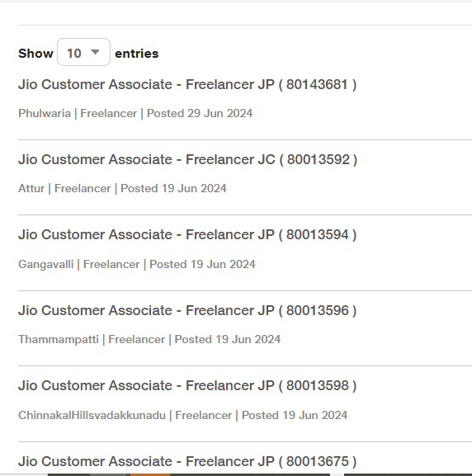The image size is (472, 476).
Task: Click the Phulwaria location text
Action: click(x=45, y=113)
